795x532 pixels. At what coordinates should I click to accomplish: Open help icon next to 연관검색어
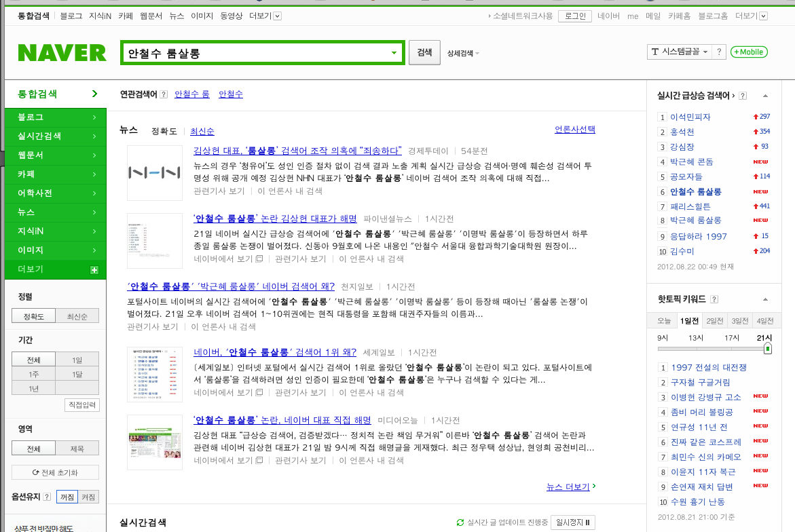(164, 94)
